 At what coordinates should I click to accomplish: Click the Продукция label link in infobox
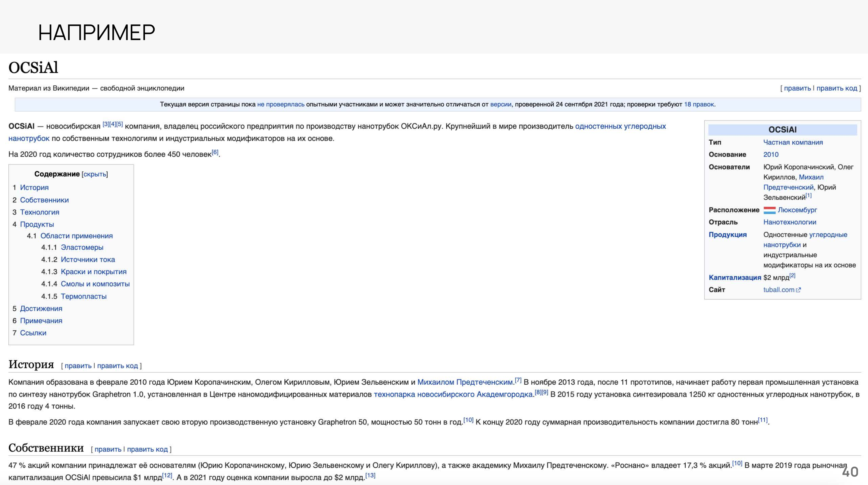(728, 235)
